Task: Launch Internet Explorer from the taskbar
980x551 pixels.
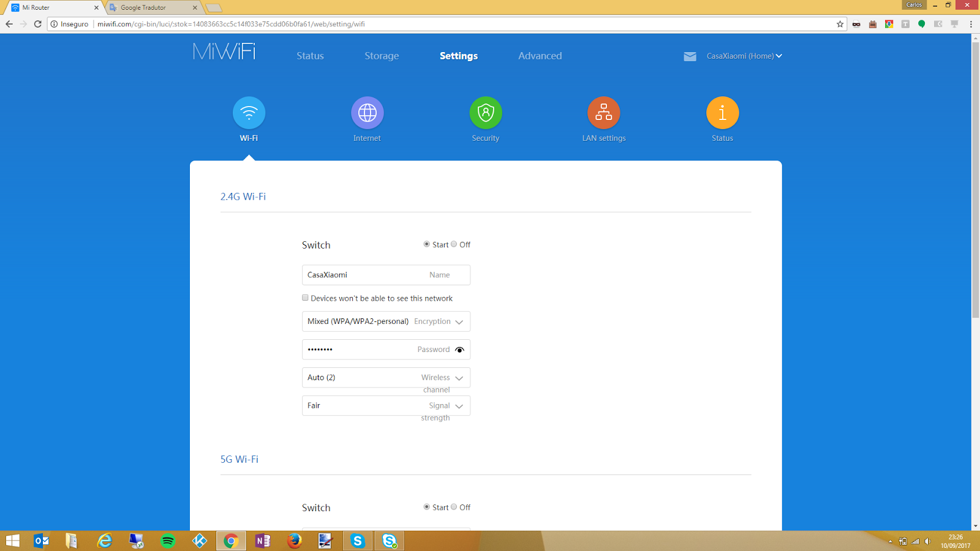Action: [x=105, y=541]
